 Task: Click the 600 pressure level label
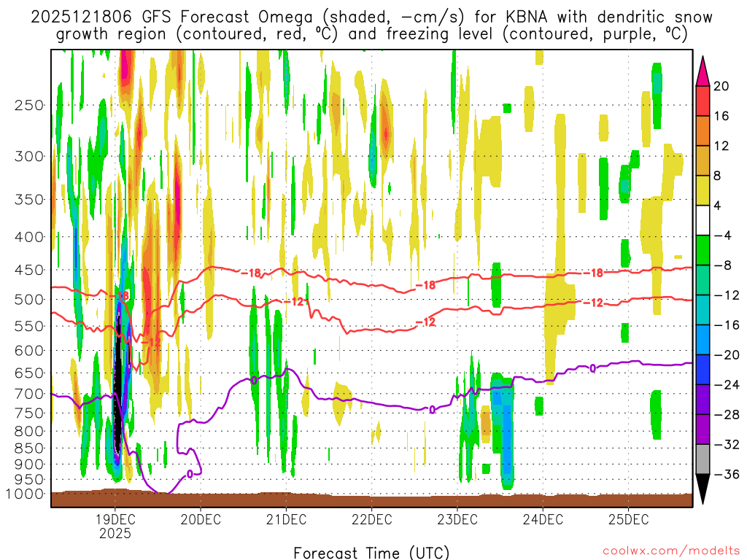point(29,351)
